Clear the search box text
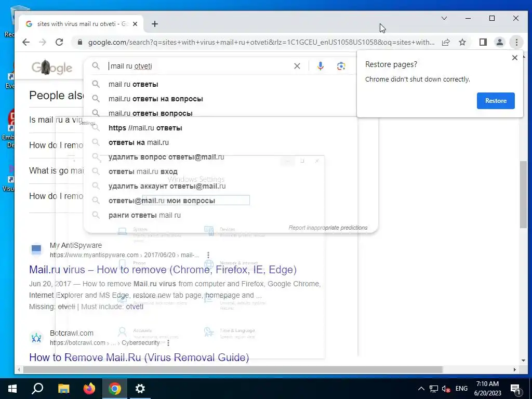Screen dimensions: 532x399 [297, 66]
